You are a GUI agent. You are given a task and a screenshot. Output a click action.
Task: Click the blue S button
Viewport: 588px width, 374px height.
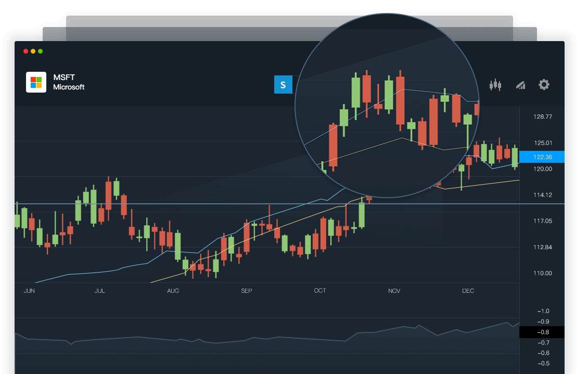point(283,85)
